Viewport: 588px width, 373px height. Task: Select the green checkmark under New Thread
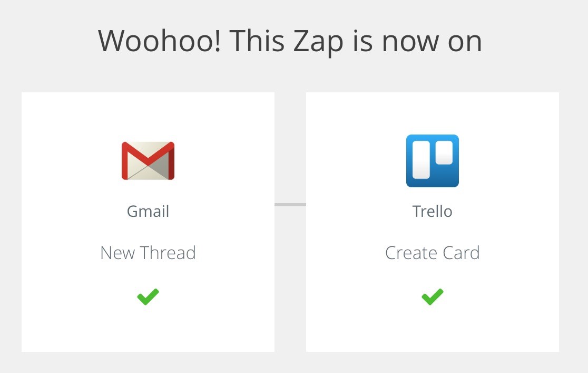(x=148, y=297)
